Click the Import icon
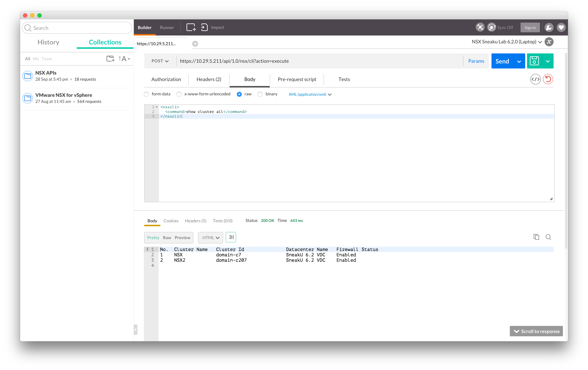588x370 pixels. (204, 27)
